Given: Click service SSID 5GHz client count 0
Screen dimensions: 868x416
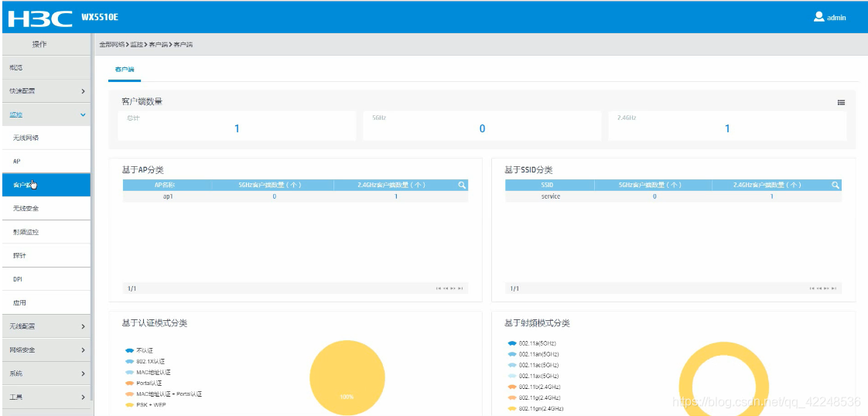Looking at the screenshot, I should point(654,196).
